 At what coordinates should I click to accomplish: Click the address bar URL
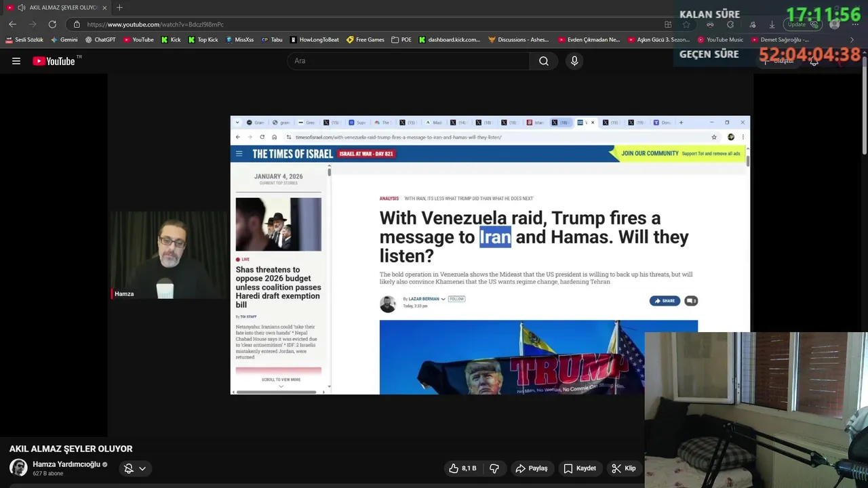click(155, 24)
